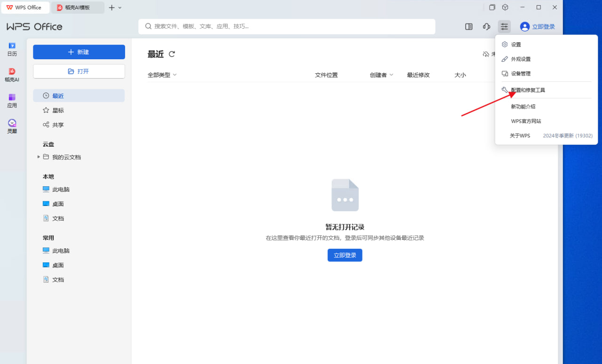
Task: Choose 关于WPS menu entry
Action: point(520,136)
